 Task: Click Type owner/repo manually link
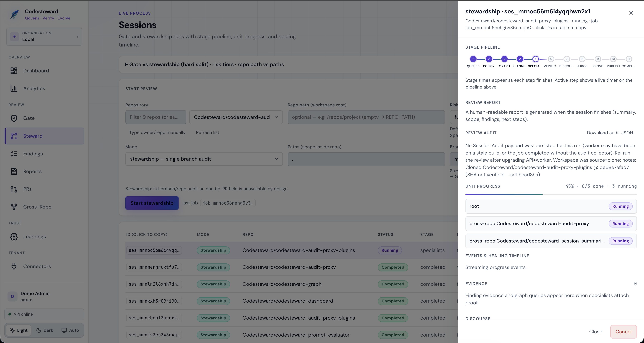[157, 133]
